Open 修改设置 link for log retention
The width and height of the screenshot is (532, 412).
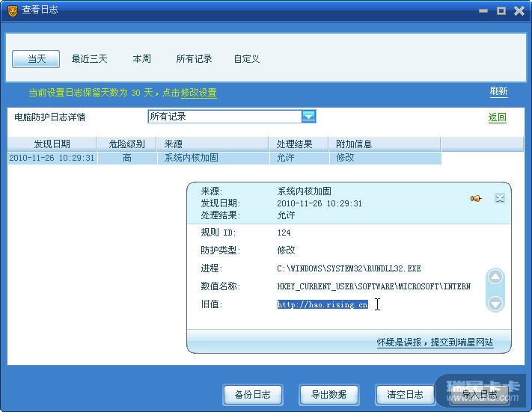(198, 93)
